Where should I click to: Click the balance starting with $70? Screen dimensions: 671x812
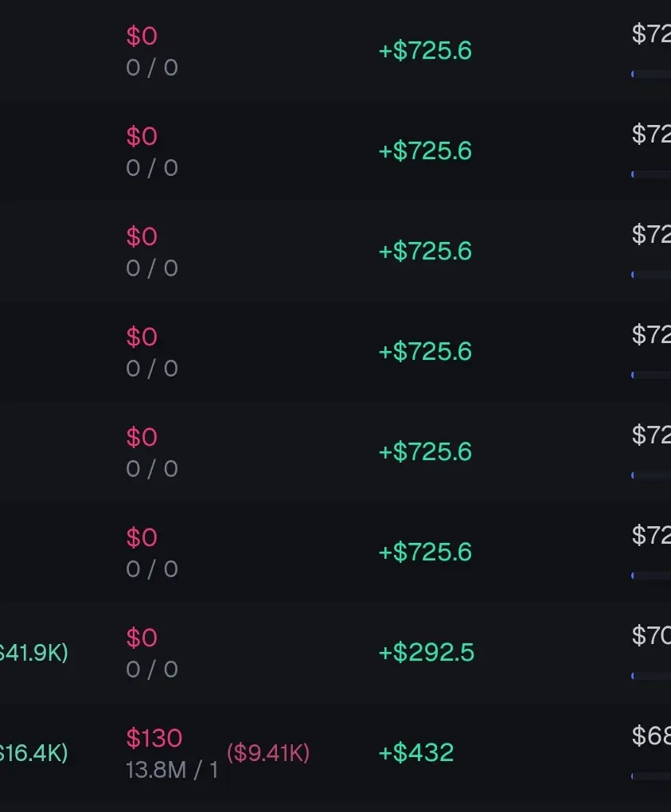pyautogui.click(x=651, y=635)
